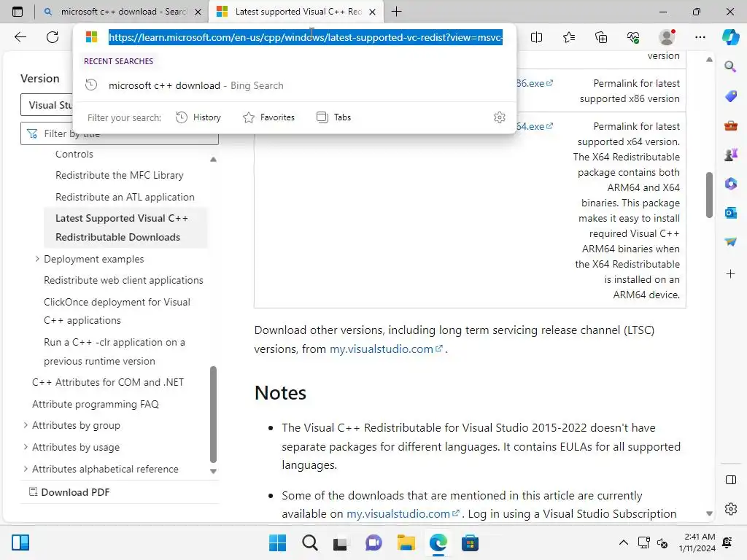Image resolution: width=747 pixels, height=560 pixels.
Task: Open Redistribute the MFC Library article
Action: (x=119, y=175)
